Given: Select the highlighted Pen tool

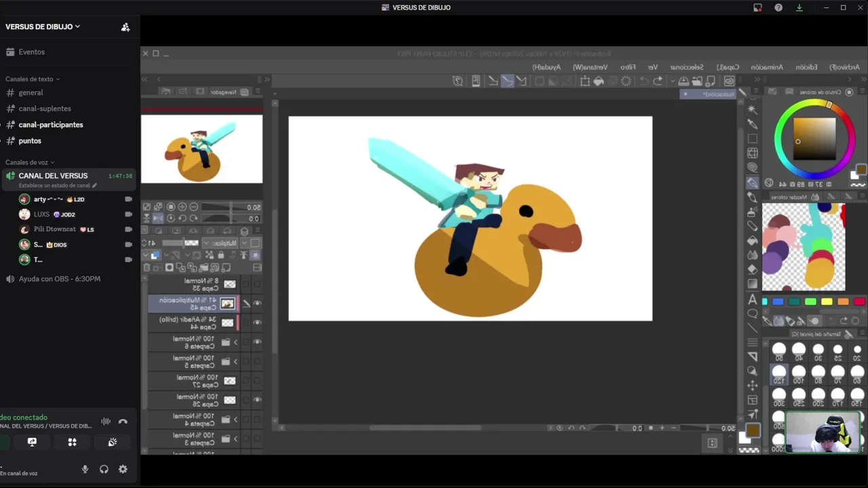Looking at the screenshot, I should [753, 182].
